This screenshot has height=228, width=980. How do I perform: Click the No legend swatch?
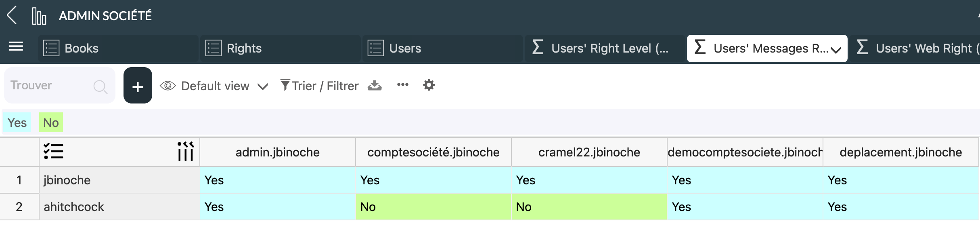(x=51, y=122)
